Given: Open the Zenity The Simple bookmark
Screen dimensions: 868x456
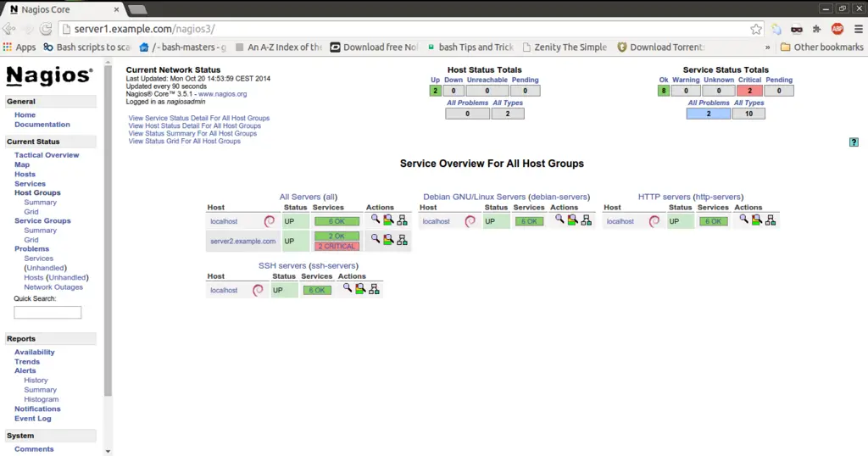Looking at the screenshot, I should point(565,47).
